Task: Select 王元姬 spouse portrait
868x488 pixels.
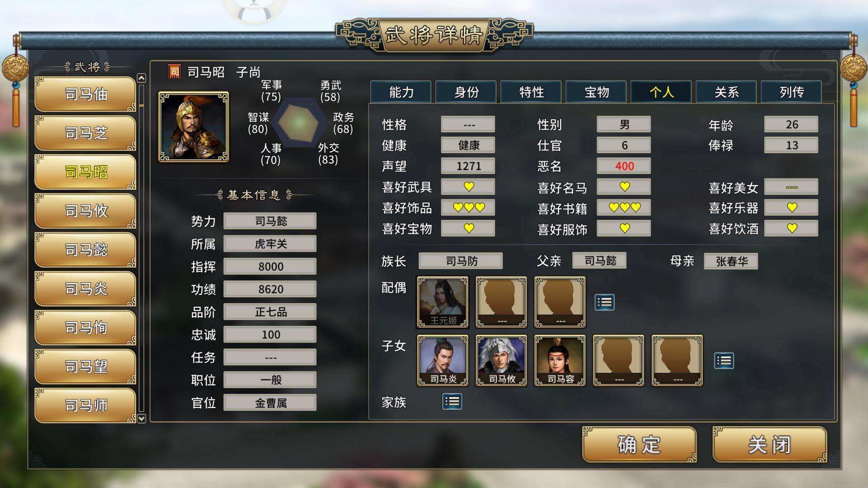Action: coord(443,302)
